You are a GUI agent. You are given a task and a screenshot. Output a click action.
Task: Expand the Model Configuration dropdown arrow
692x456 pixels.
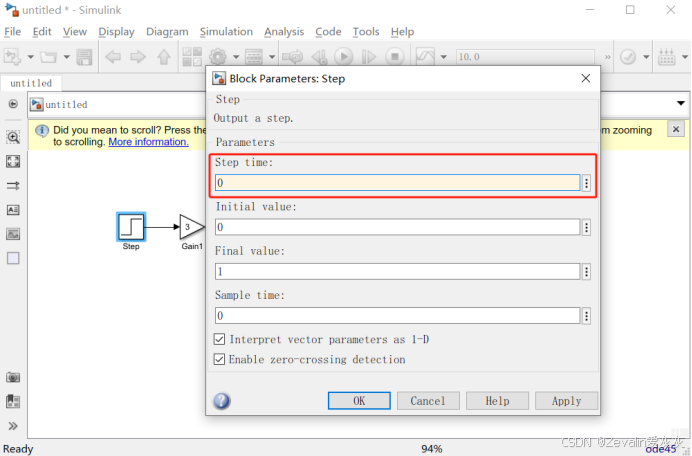pyautogui.click(x=236, y=57)
